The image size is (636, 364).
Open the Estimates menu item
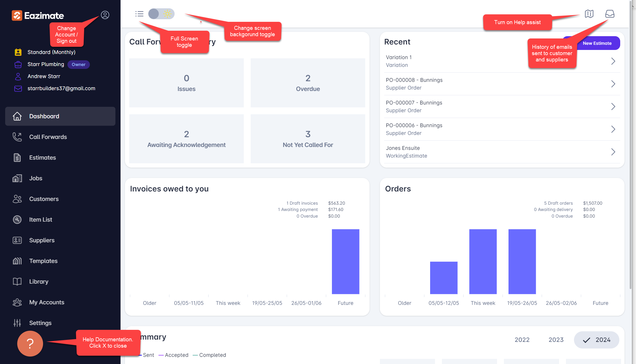click(42, 158)
